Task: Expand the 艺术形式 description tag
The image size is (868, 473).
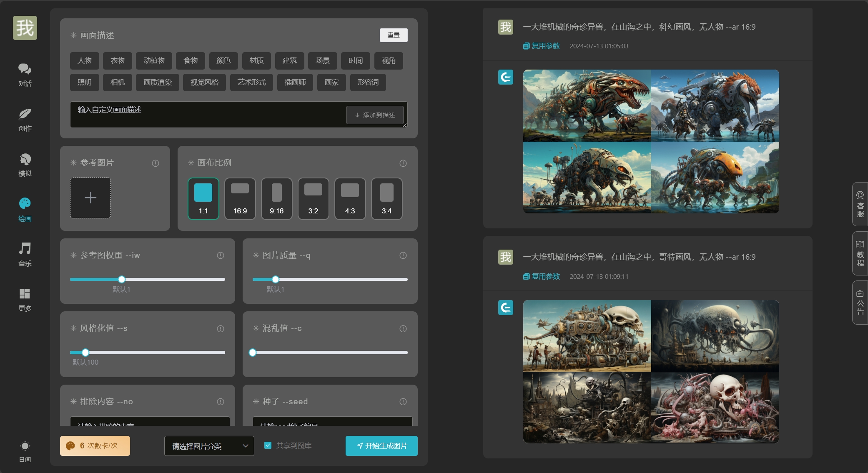Action: pos(252,83)
